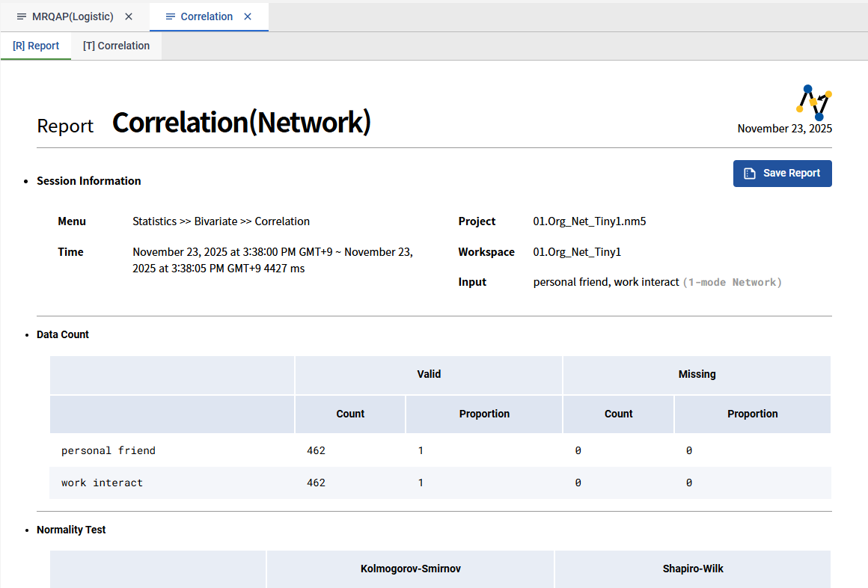This screenshot has height=588, width=868.
Task: Click the input value personal friend, work interact
Action: coord(606,282)
